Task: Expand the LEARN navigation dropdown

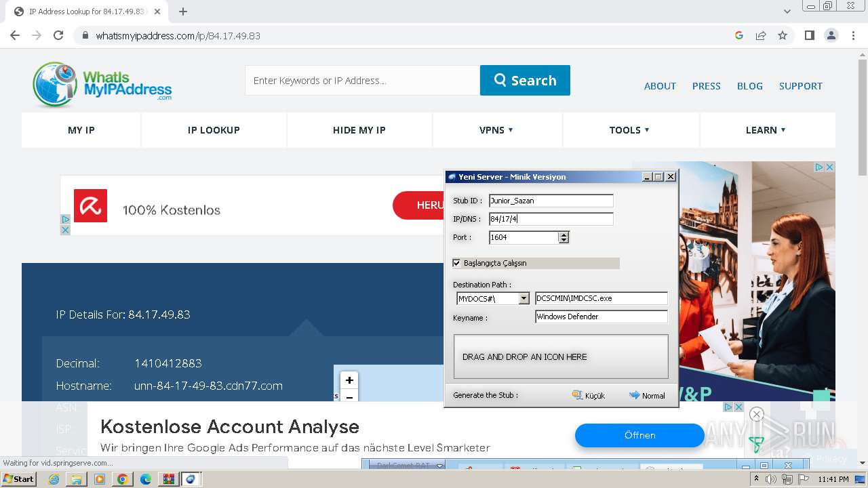Action: (766, 130)
